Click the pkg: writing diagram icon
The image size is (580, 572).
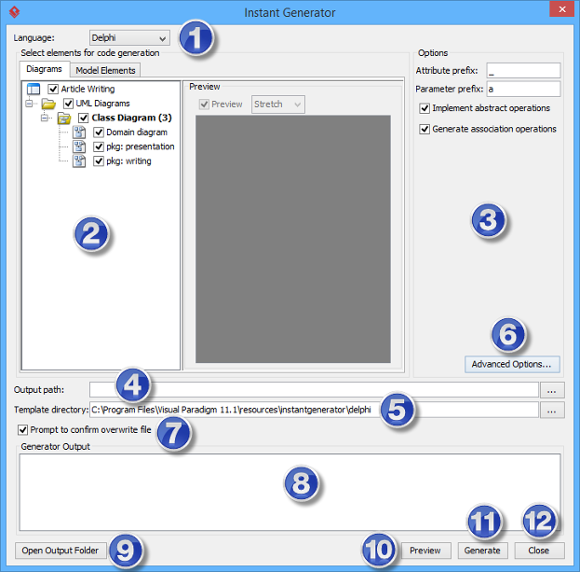pyautogui.click(x=79, y=161)
